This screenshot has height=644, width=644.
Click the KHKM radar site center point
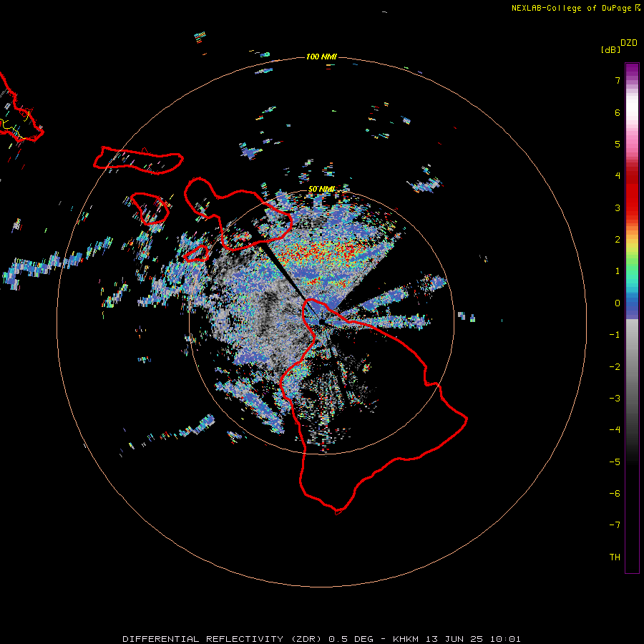[321, 322]
